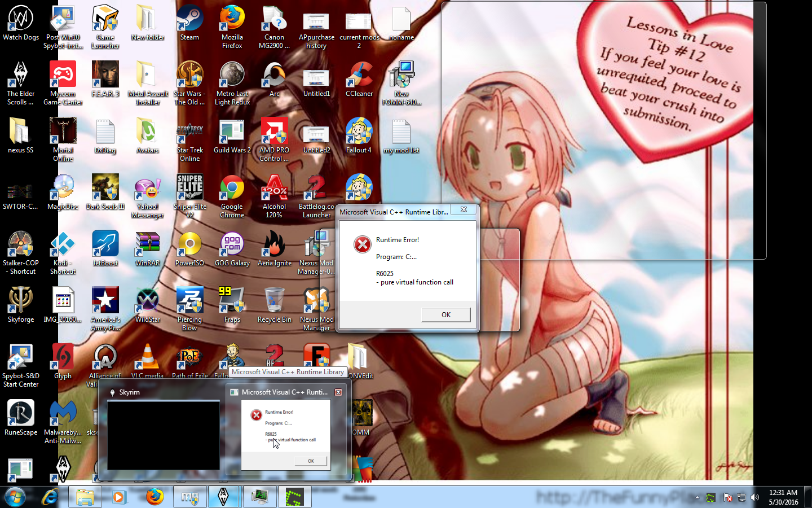Select the Battlelog.co Launcher desktop icon
The height and width of the screenshot is (508, 812).
(x=316, y=196)
